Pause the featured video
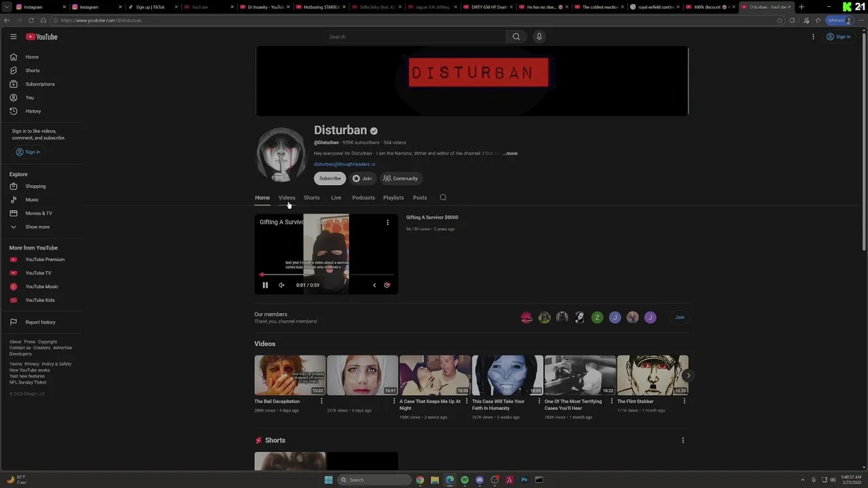The height and width of the screenshot is (488, 868). (265, 285)
